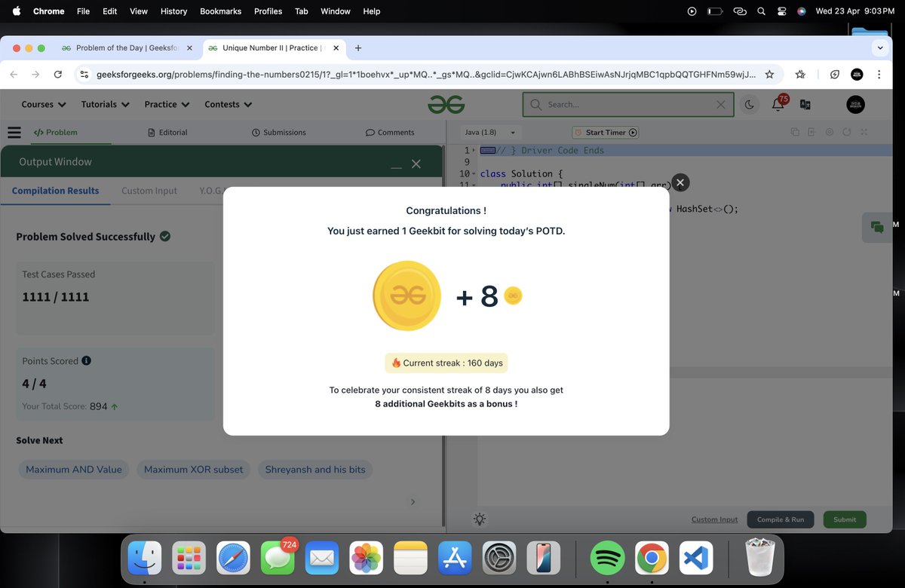Expand the Contests dropdown

229,104
